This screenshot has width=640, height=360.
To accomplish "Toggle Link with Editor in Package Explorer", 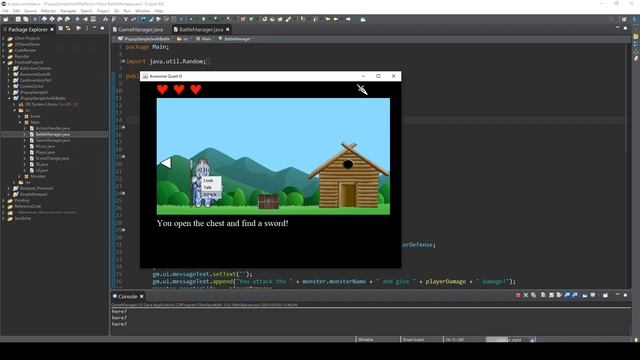I will 68,28.
